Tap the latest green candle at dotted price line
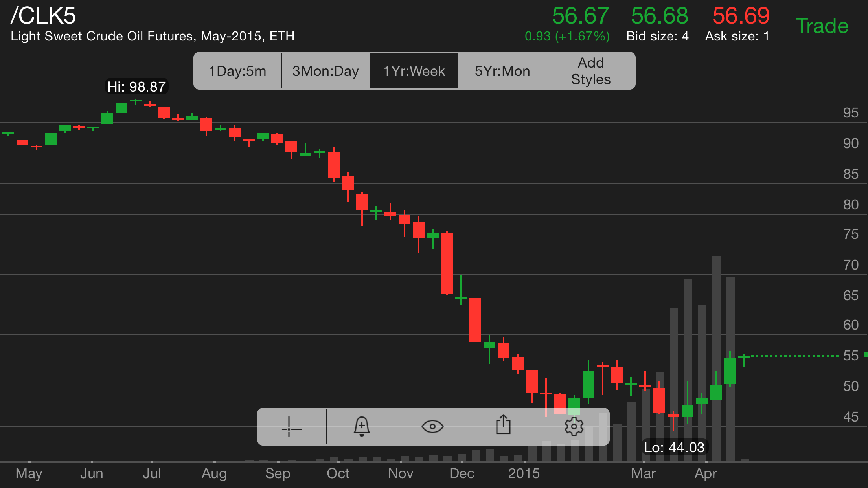This screenshot has width=868, height=488. (x=744, y=360)
